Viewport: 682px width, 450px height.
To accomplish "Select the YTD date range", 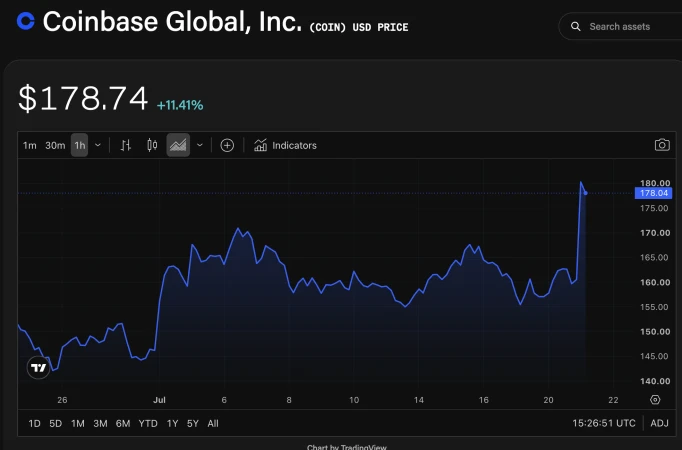I will (x=148, y=423).
